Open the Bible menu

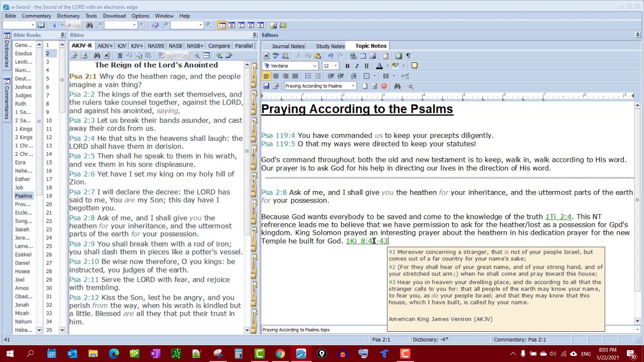[x=11, y=16]
